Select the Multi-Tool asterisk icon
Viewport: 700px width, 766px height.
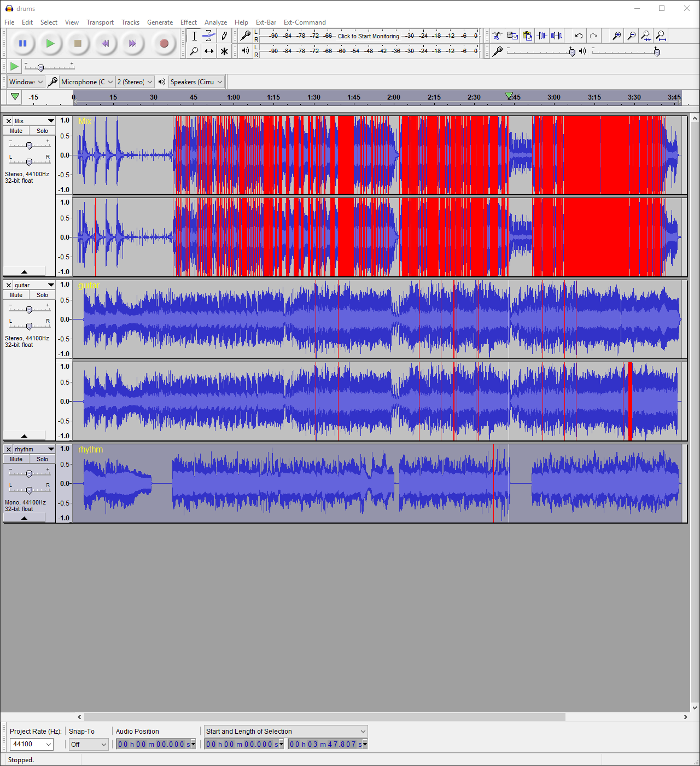(224, 51)
